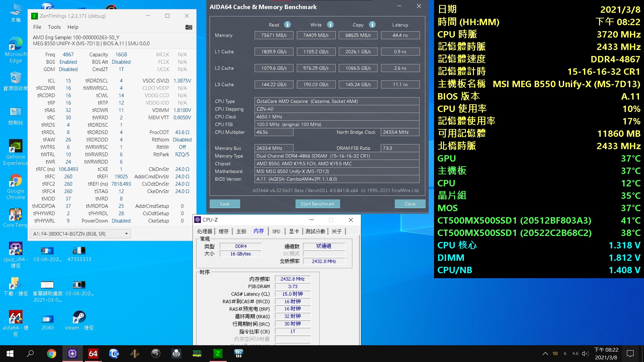Viewport: 644px width, 362px height.
Task: Open 下載 shortcut on desktop
Action: (x=15, y=286)
